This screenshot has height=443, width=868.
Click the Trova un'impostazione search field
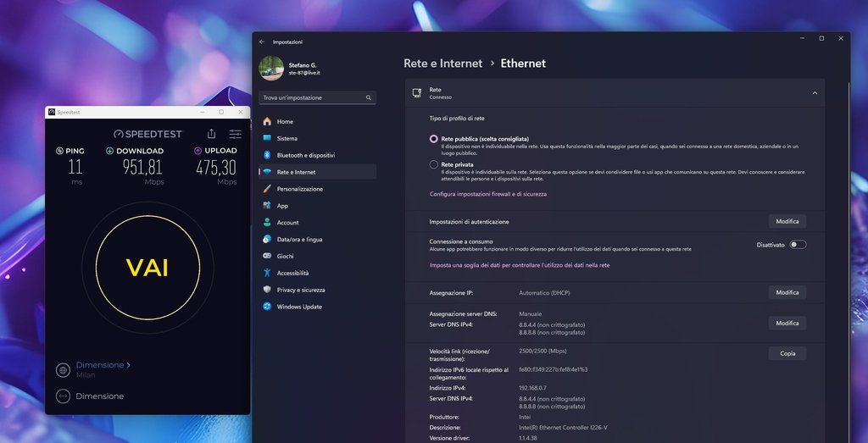click(318, 98)
